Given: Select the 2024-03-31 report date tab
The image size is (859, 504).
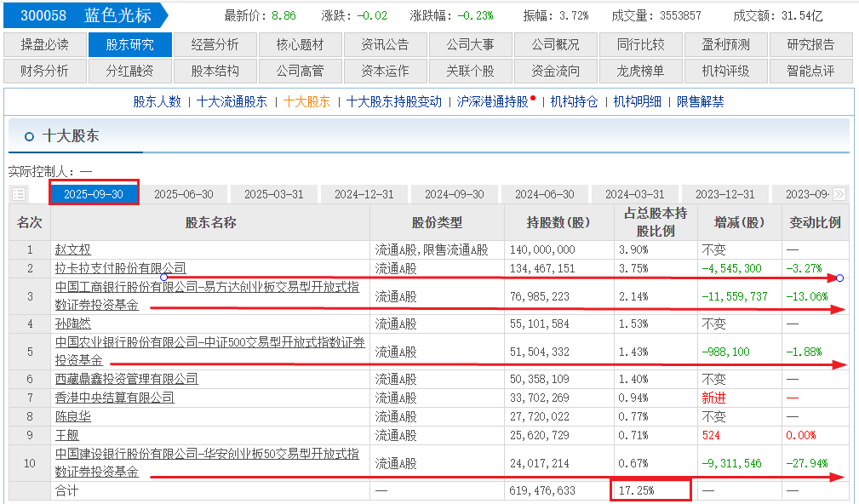Looking at the screenshot, I should point(635,194).
